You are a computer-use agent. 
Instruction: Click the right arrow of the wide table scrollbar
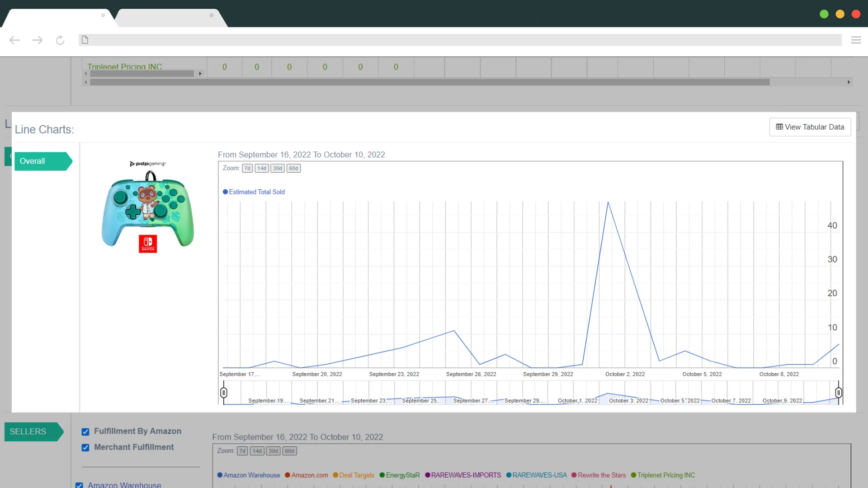click(x=849, y=82)
